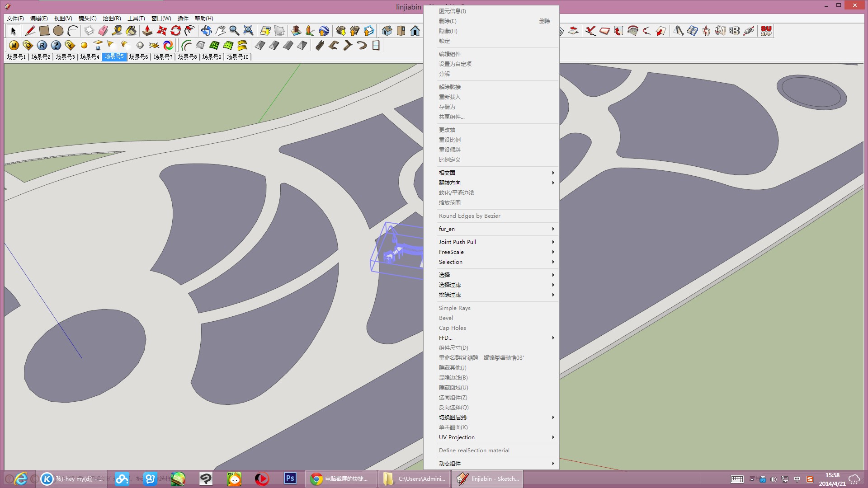Pick the Offset tool

coord(190,31)
